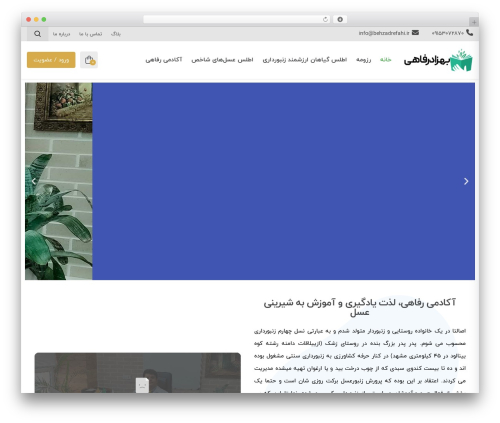The image size is (500, 423).
Task: Click the phone number in the top bar
Action: click(448, 33)
